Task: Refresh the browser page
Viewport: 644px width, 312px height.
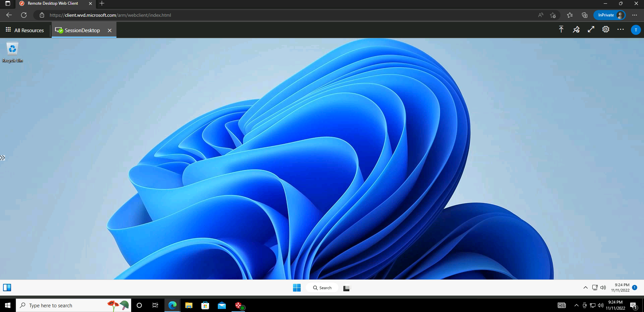Action: (x=24, y=15)
